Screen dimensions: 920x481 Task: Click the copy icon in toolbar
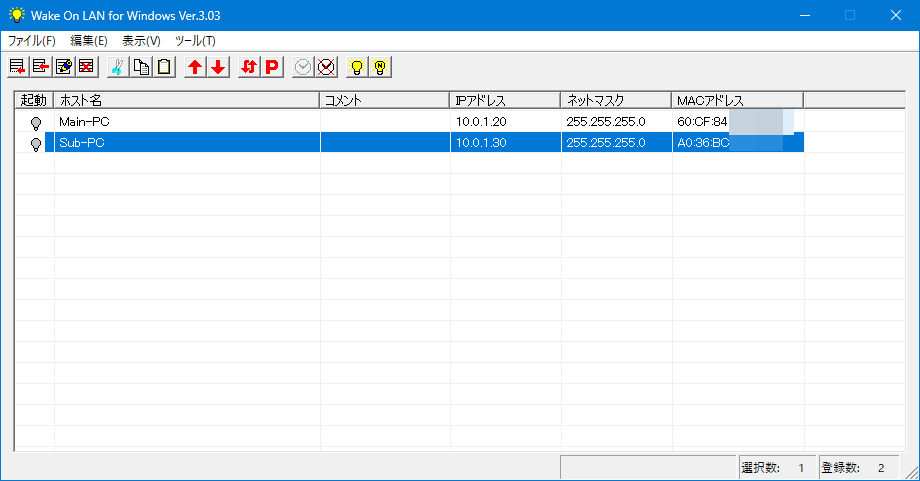pyautogui.click(x=141, y=67)
